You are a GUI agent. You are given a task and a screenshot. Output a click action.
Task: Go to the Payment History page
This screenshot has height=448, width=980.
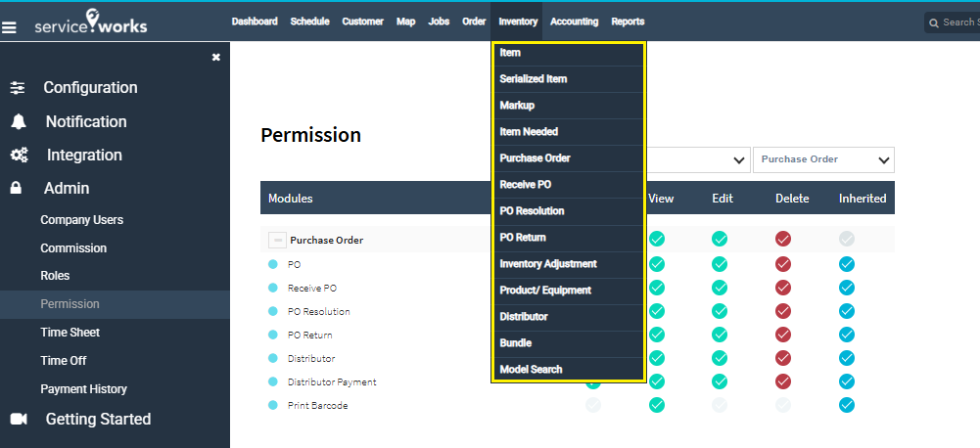(83, 389)
